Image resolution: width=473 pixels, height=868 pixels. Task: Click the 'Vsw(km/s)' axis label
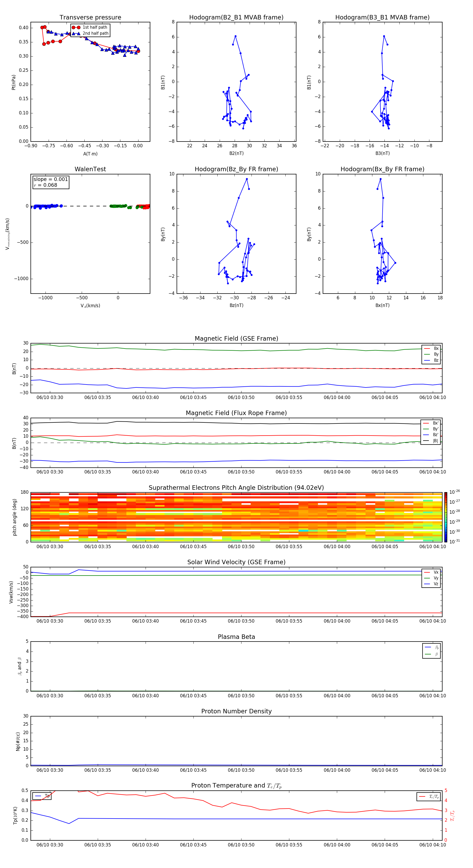point(11,592)
